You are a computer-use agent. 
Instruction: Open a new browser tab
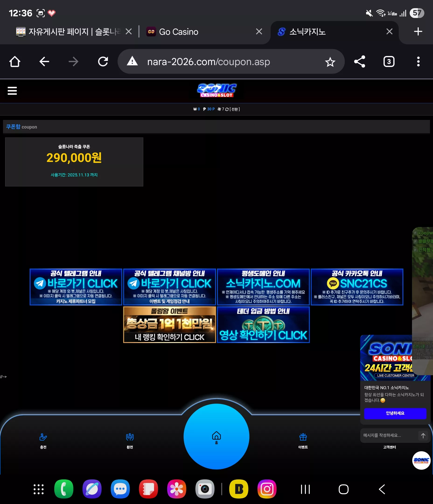418,31
